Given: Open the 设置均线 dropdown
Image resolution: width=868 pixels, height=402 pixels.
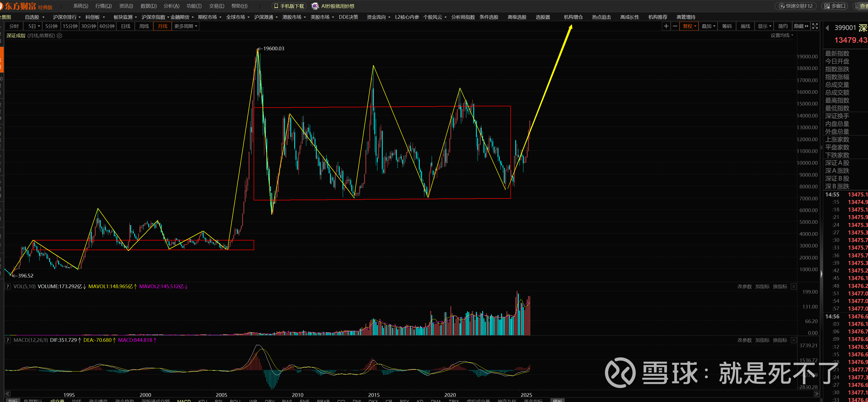Looking at the screenshot, I should click(782, 35).
